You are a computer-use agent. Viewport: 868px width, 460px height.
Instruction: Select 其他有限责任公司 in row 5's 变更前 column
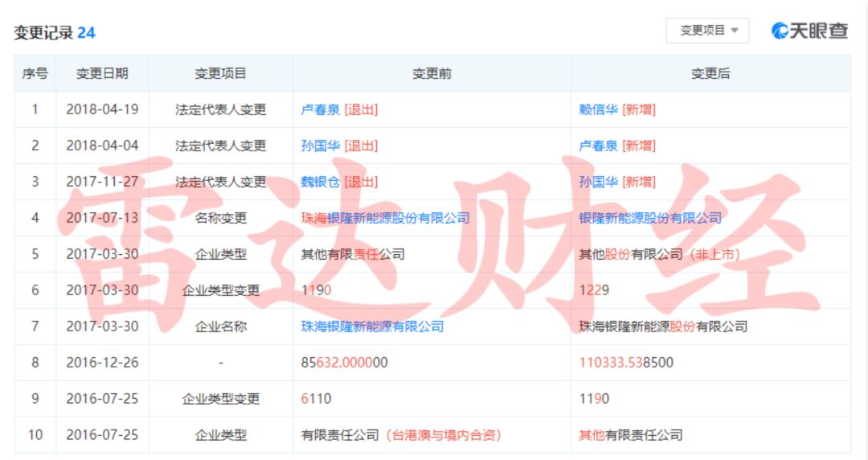coord(353,254)
